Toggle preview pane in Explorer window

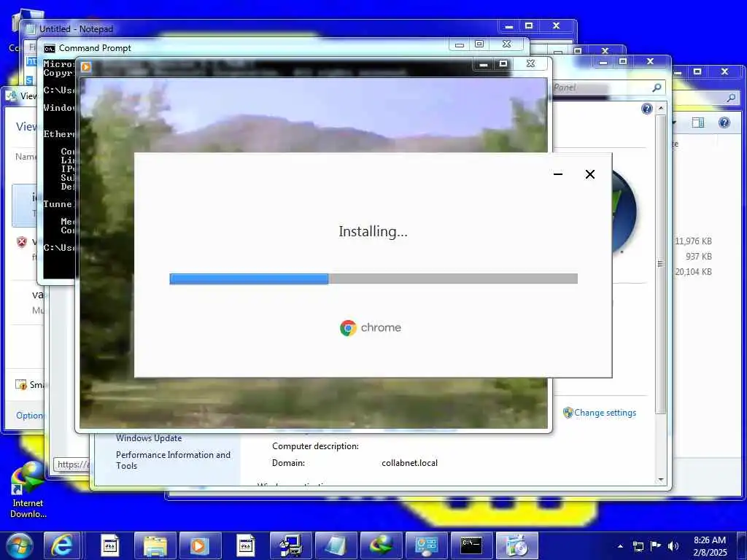(x=698, y=122)
